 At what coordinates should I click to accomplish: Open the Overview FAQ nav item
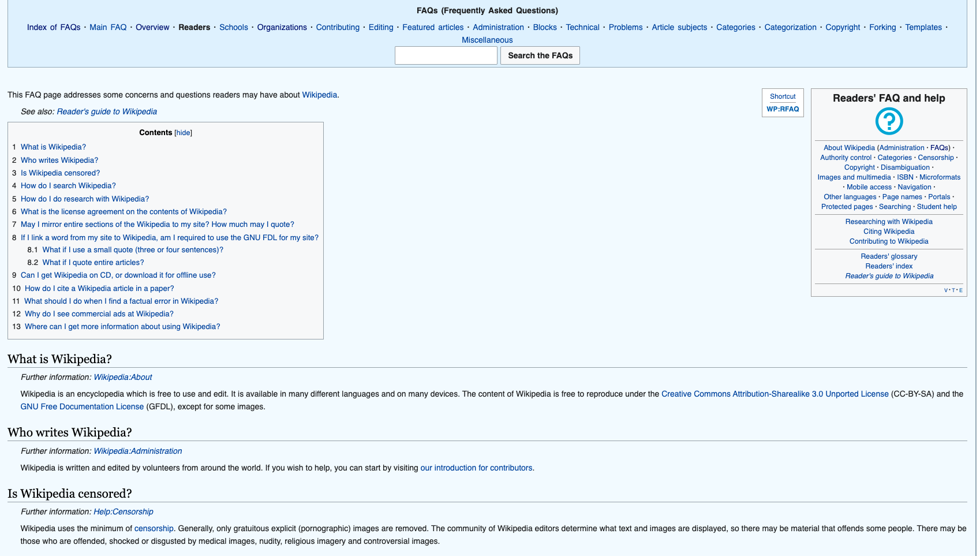152,27
